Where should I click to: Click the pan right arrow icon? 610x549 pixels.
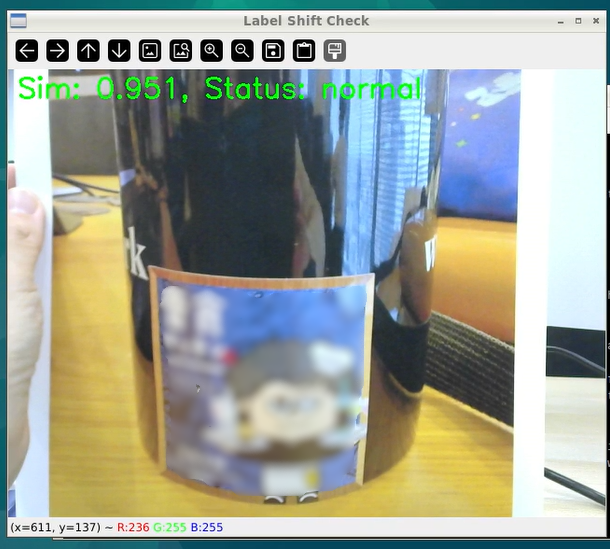pos(58,50)
